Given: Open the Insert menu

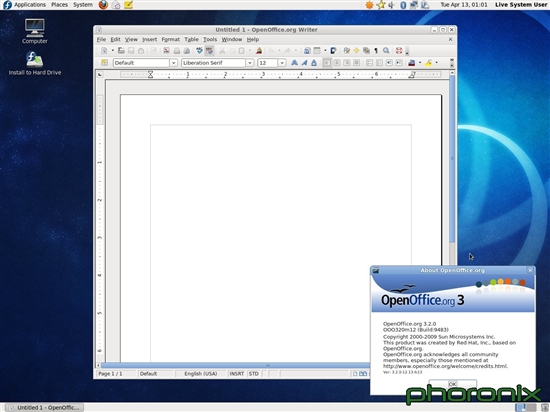Looking at the screenshot, I should pyautogui.click(x=149, y=40).
